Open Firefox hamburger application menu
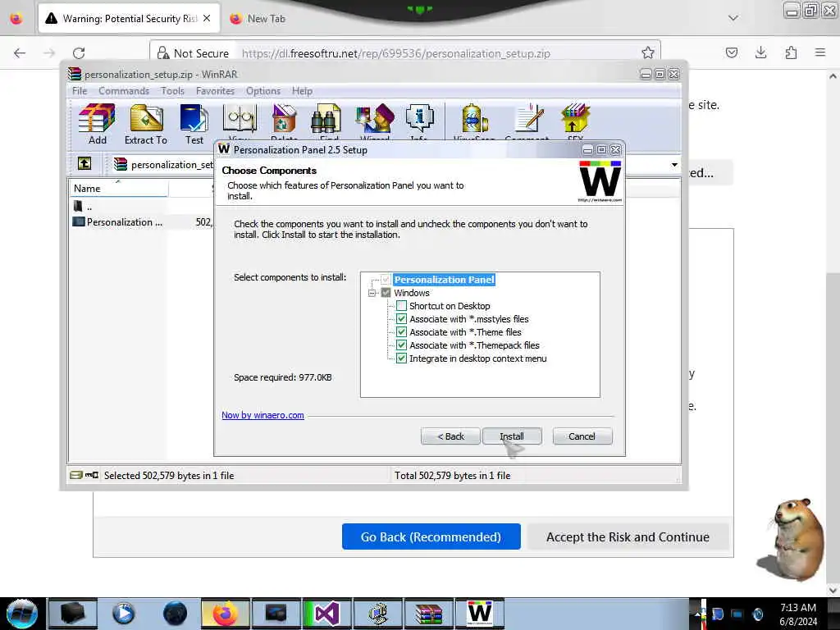840x630 pixels. [819, 52]
